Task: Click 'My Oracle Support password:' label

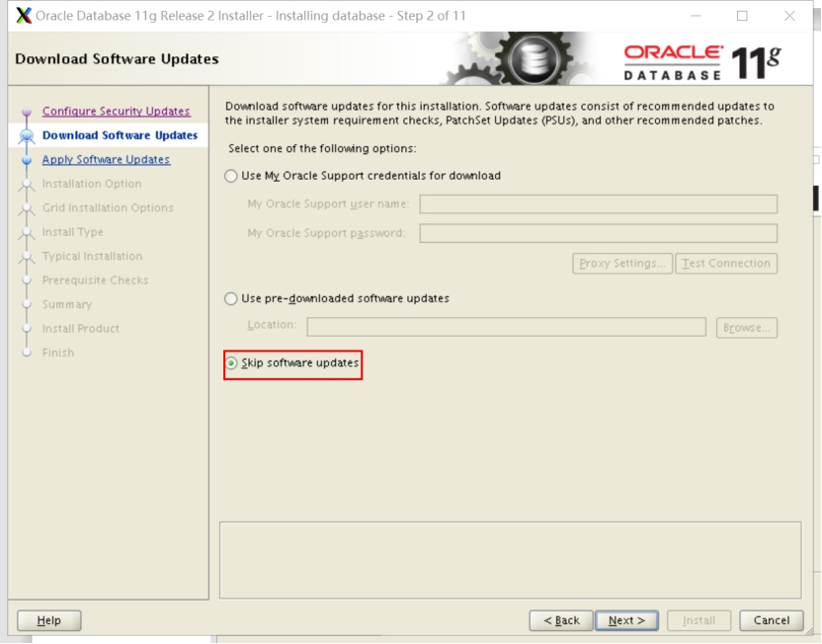Action: coord(326,233)
